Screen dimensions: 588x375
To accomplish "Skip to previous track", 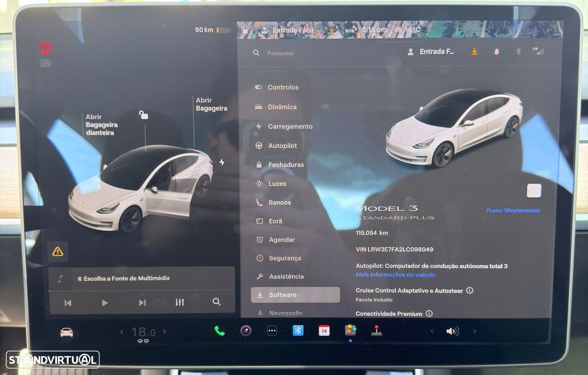I will coord(68,303).
